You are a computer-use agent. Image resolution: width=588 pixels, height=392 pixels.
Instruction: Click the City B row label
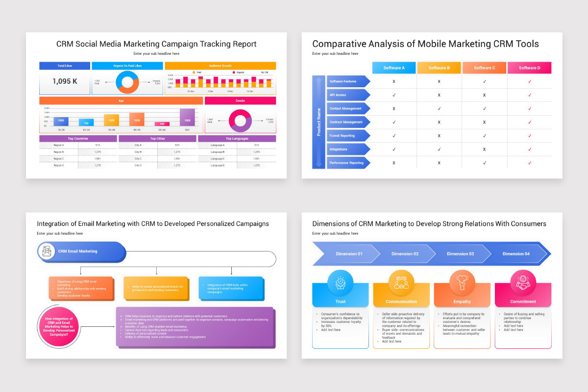[x=138, y=152]
